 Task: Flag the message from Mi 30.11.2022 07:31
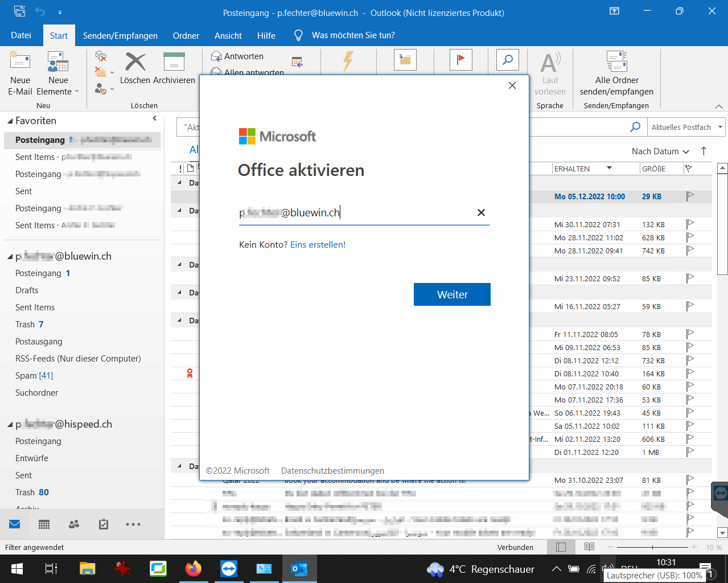point(690,224)
